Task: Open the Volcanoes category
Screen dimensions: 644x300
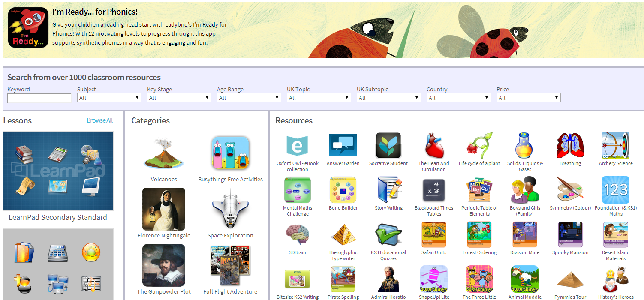Action: click(164, 153)
